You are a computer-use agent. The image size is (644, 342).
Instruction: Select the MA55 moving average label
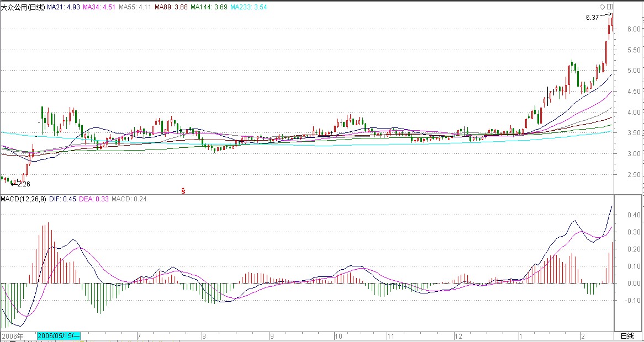click(136, 7)
